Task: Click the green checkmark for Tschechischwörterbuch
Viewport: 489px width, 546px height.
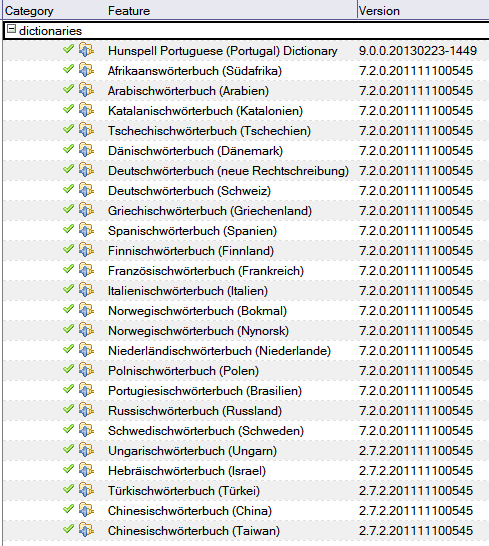Action: [69, 129]
